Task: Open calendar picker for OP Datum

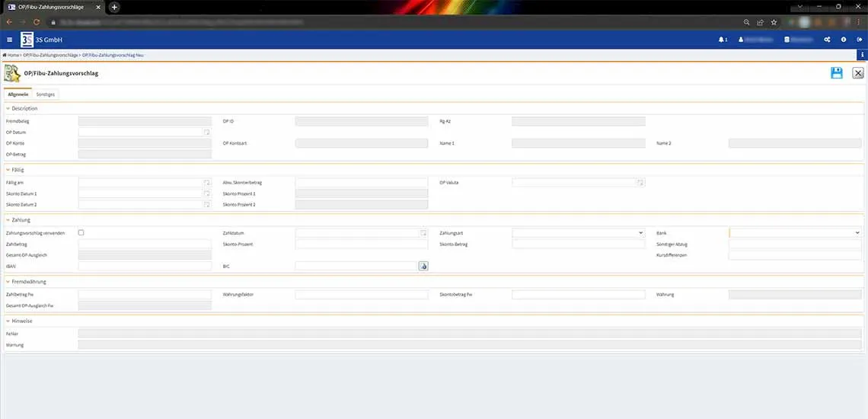Action: tap(206, 133)
